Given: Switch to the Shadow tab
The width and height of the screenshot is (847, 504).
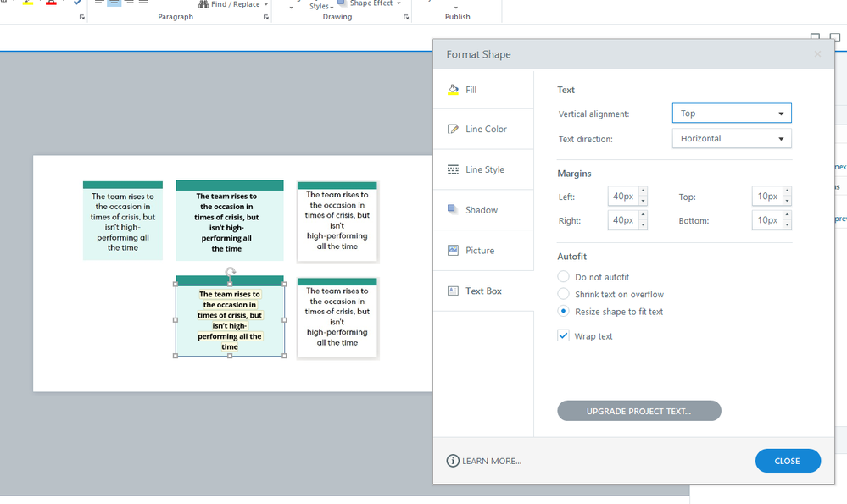Looking at the screenshot, I should pyautogui.click(x=482, y=210).
